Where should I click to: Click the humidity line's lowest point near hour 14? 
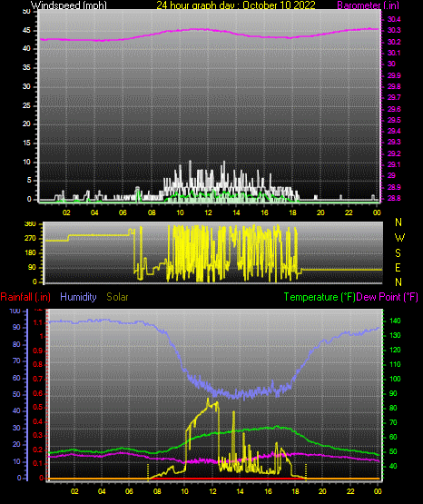244,399
